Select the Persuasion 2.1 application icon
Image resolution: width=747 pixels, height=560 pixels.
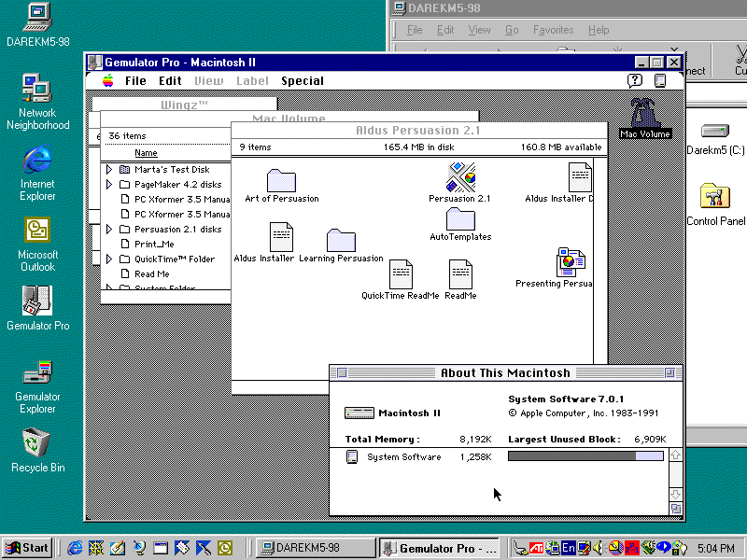460,176
